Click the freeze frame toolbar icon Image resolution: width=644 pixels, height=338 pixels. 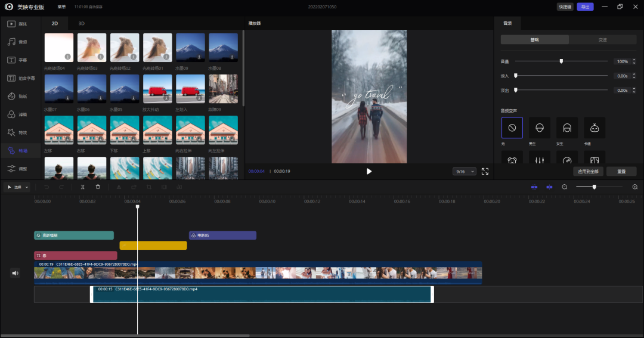point(164,187)
